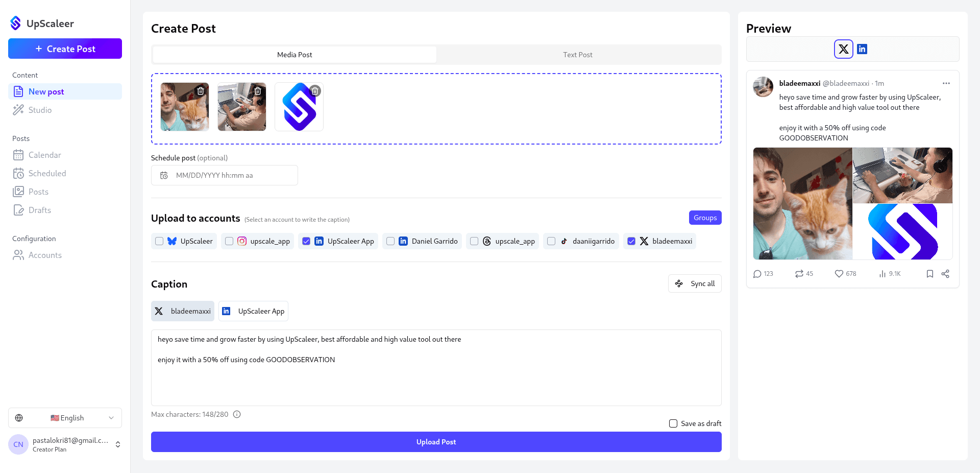This screenshot has width=980, height=473.
Task: Click laptop desk thumbnail in upload area
Action: [x=242, y=107]
